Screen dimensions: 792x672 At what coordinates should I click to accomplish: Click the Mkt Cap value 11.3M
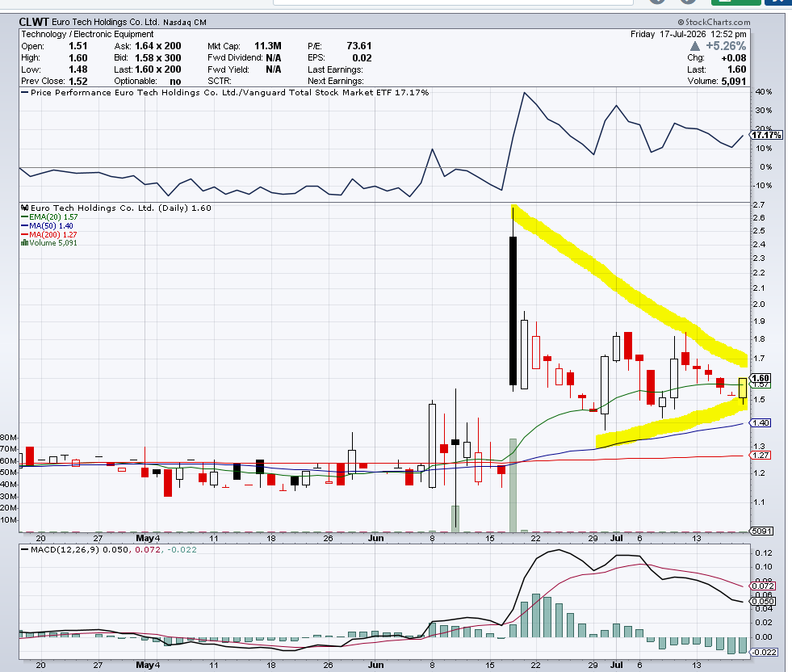point(268,46)
